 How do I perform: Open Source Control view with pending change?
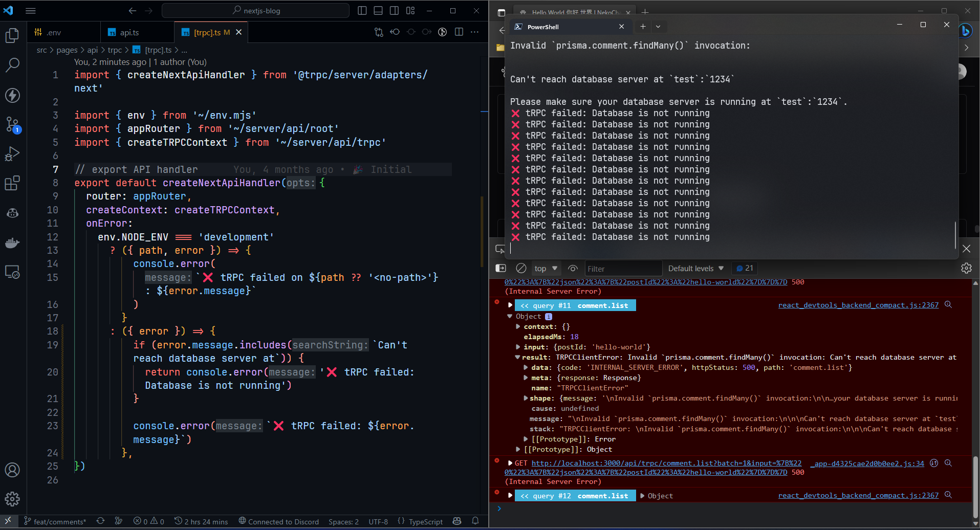click(x=12, y=124)
